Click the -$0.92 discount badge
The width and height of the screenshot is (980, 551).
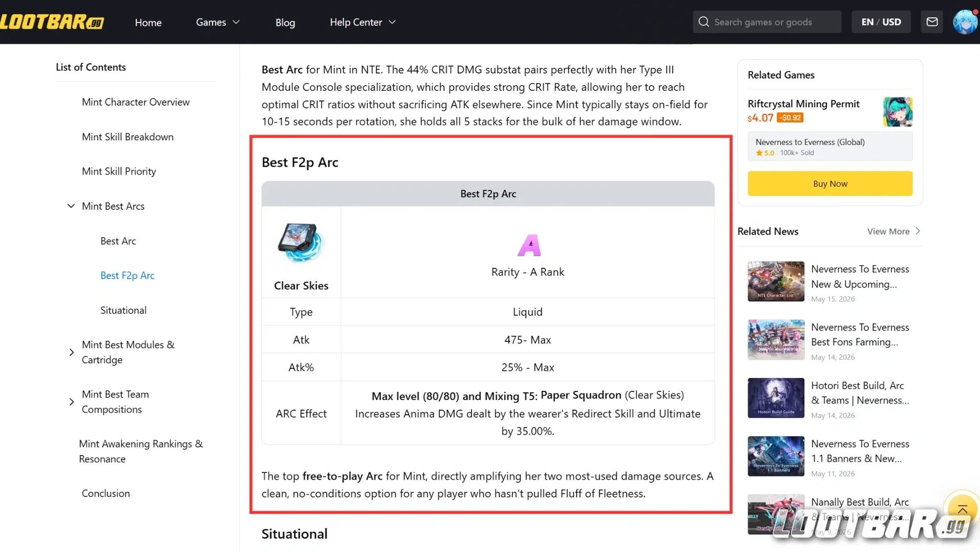point(790,118)
